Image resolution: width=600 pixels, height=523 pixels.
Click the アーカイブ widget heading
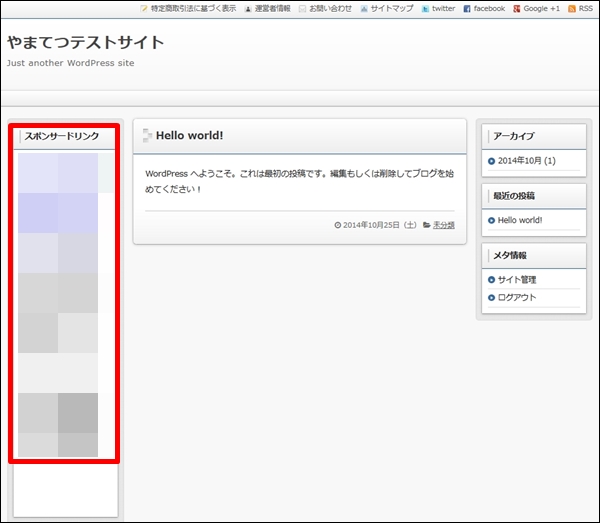pyautogui.click(x=514, y=136)
